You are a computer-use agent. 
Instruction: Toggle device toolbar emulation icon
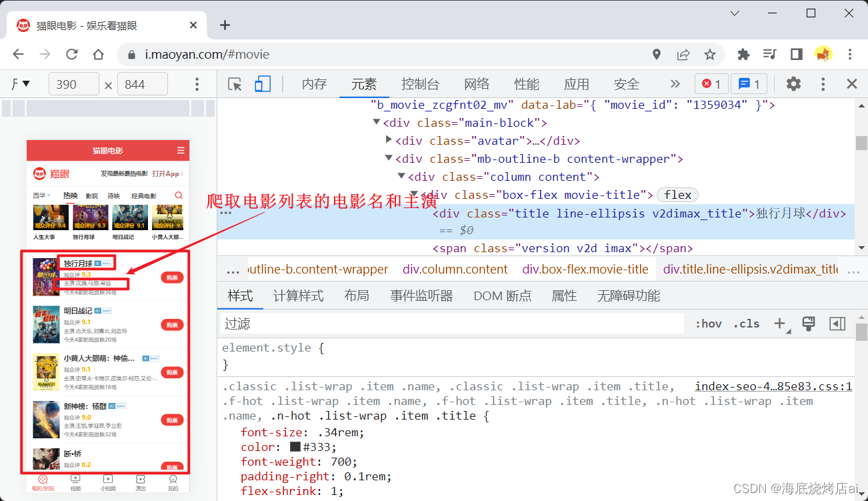coord(262,84)
